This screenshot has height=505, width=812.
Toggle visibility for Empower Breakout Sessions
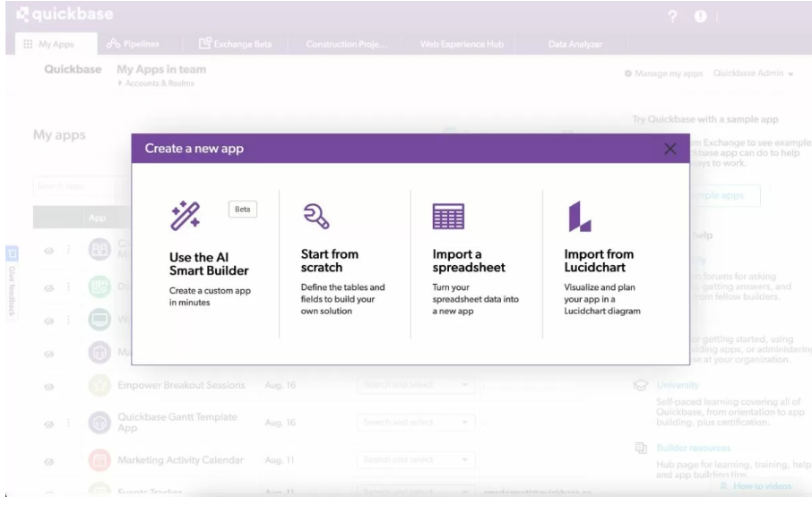[48, 387]
